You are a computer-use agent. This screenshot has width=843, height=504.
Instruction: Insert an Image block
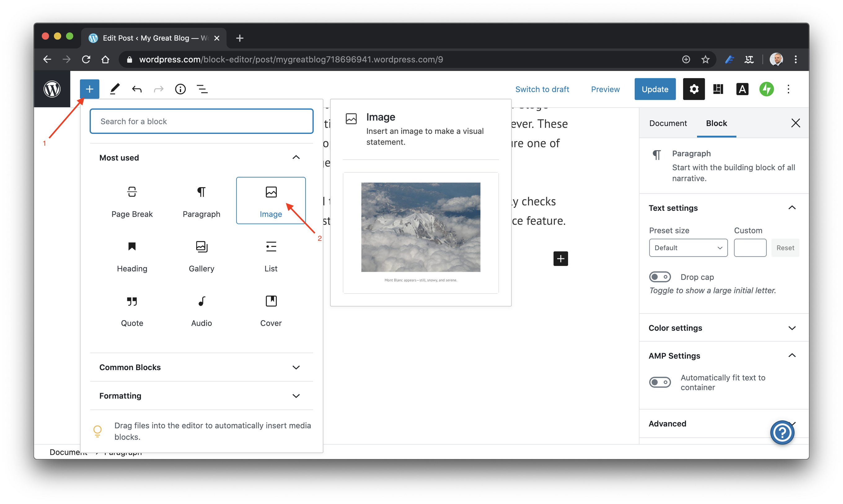[x=271, y=201]
